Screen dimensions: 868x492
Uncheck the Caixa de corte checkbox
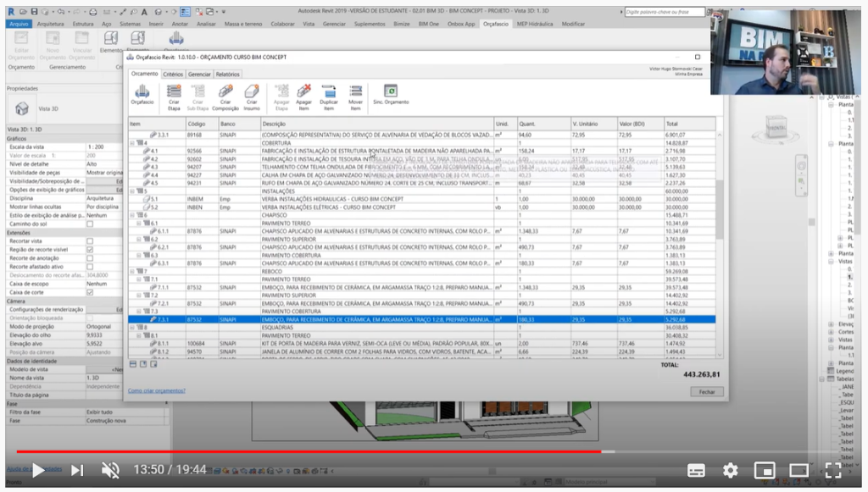tap(90, 292)
